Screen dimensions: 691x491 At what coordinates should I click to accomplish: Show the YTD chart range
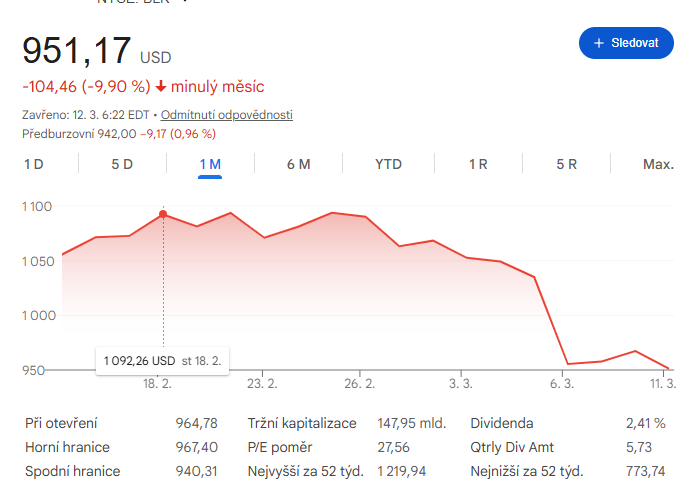[x=388, y=164]
